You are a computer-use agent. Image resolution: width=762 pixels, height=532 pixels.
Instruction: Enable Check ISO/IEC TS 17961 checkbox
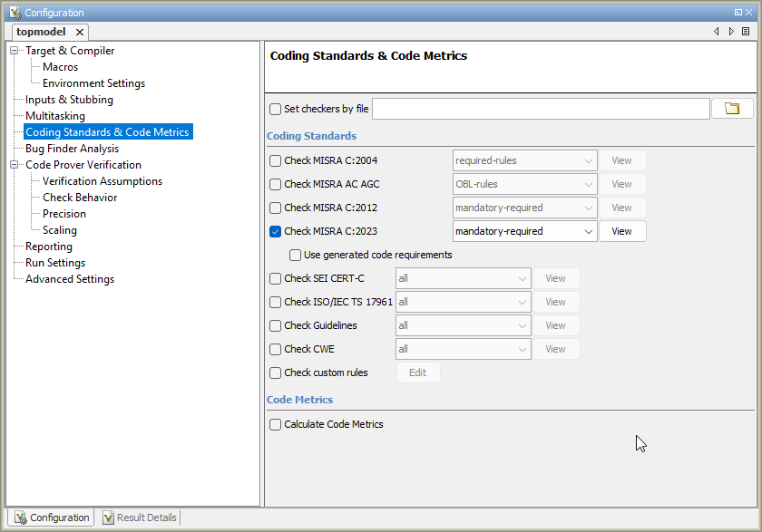(x=275, y=302)
